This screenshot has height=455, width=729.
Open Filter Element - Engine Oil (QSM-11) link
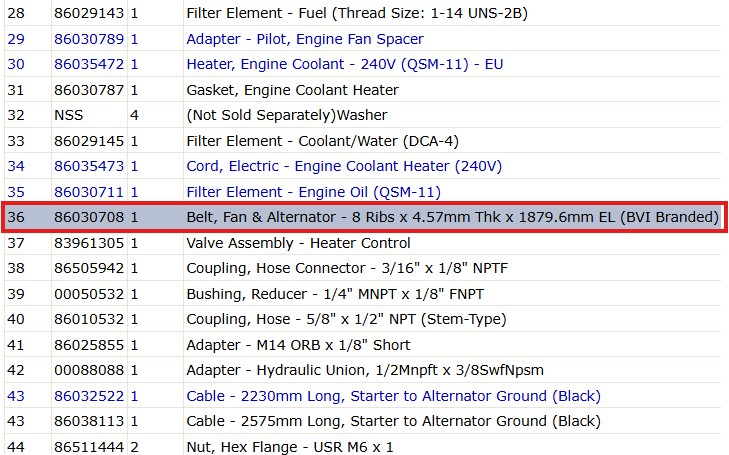click(313, 192)
